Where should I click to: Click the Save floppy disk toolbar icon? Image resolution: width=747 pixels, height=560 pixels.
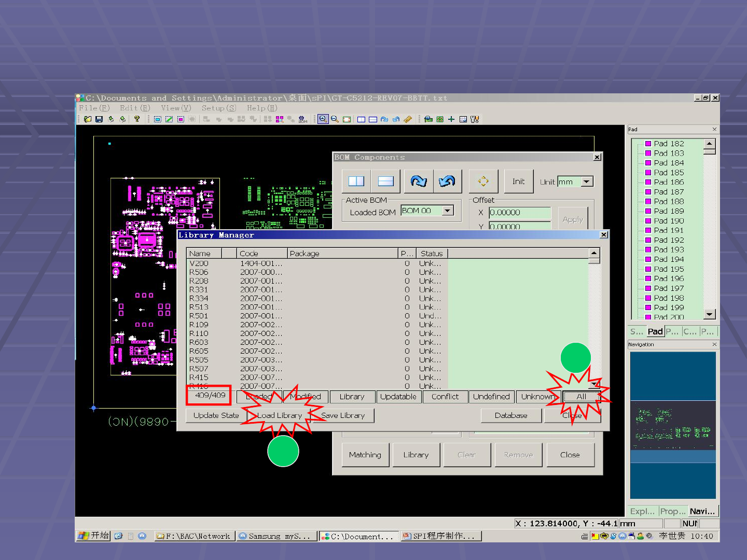pos(99,119)
